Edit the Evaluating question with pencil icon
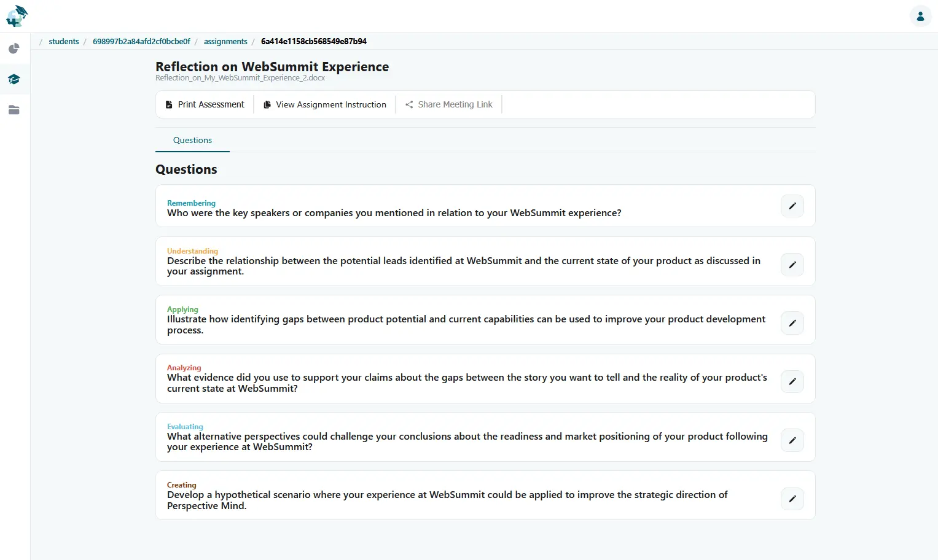Screen dimensions: 938x560 (x=792, y=440)
